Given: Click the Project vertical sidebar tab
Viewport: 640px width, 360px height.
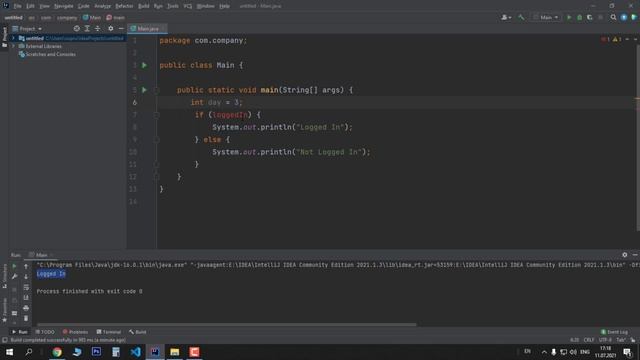Looking at the screenshot, I should 4,37.
